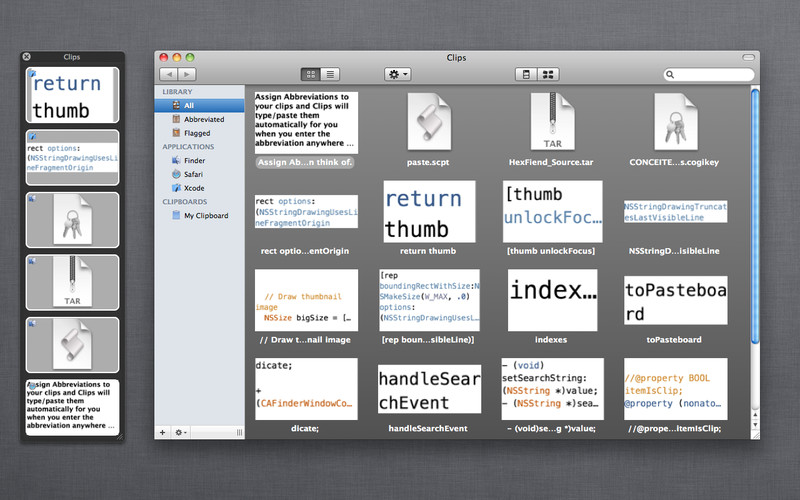This screenshot has width=800, height=500.
Task: Go back with the left arrow toolbar button
Action: point(169,74)
